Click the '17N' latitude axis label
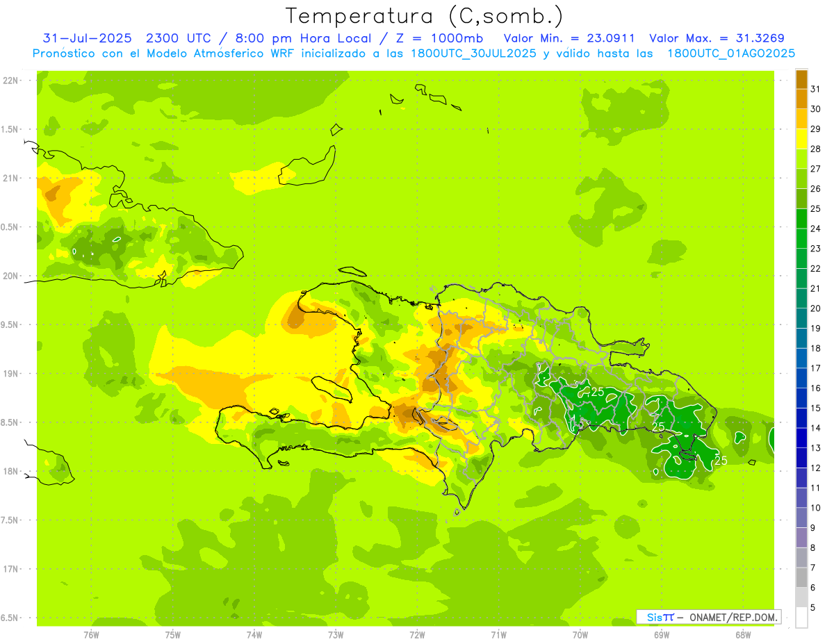The height and width of the screenshot is (644, 834). [10, 569]
